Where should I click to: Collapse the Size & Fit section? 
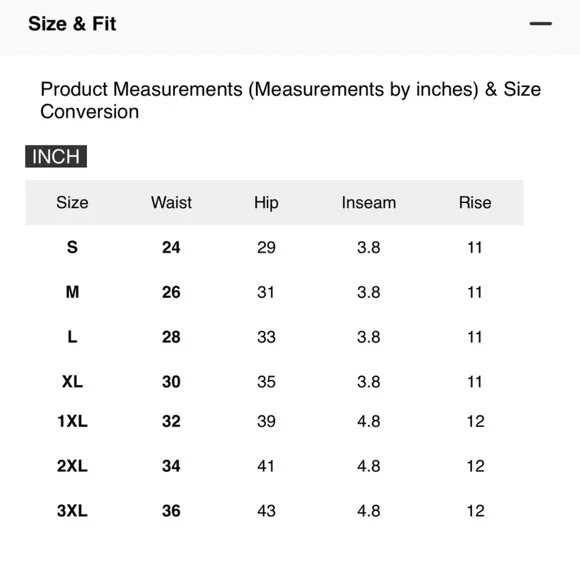point(540,24)
